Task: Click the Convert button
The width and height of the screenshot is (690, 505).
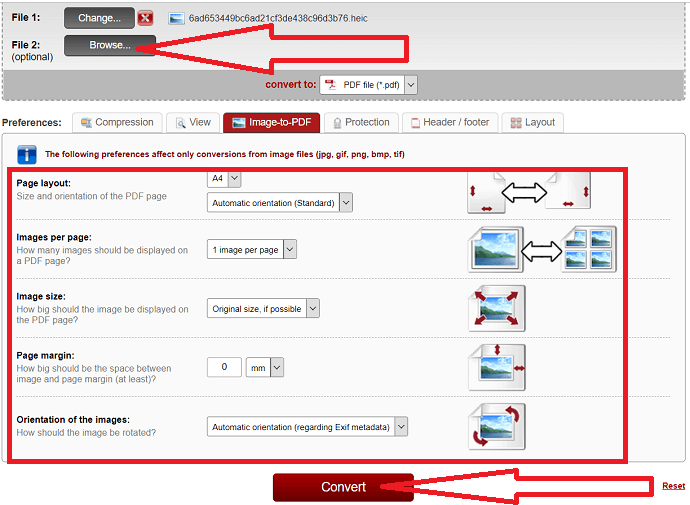Action: pos(343,487)
